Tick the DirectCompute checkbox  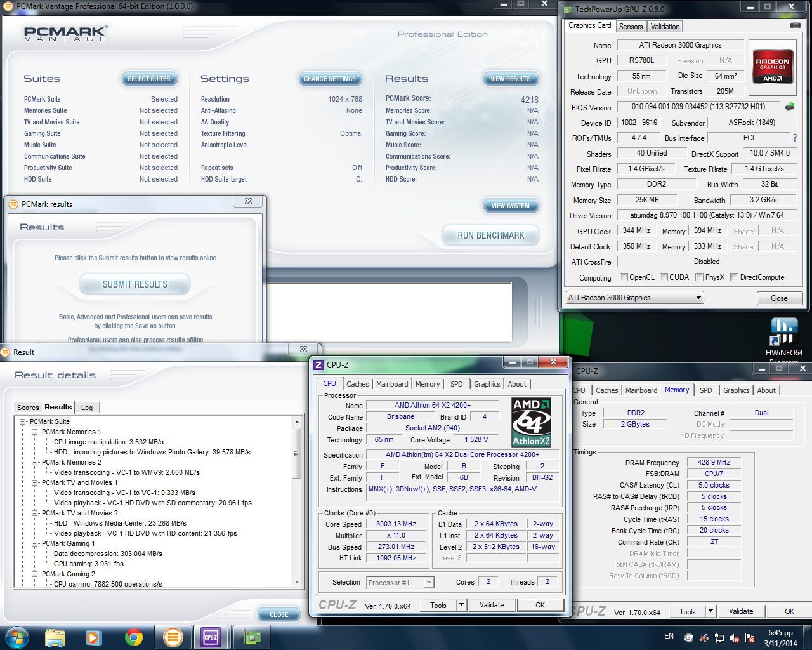(734, 277)
